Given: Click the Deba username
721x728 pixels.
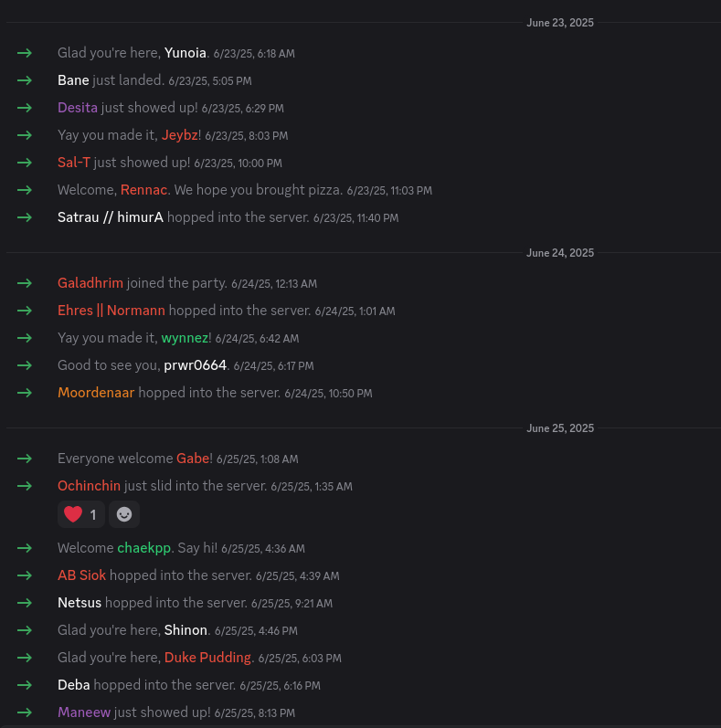Looking at the screenshot, I should [73, 685].
